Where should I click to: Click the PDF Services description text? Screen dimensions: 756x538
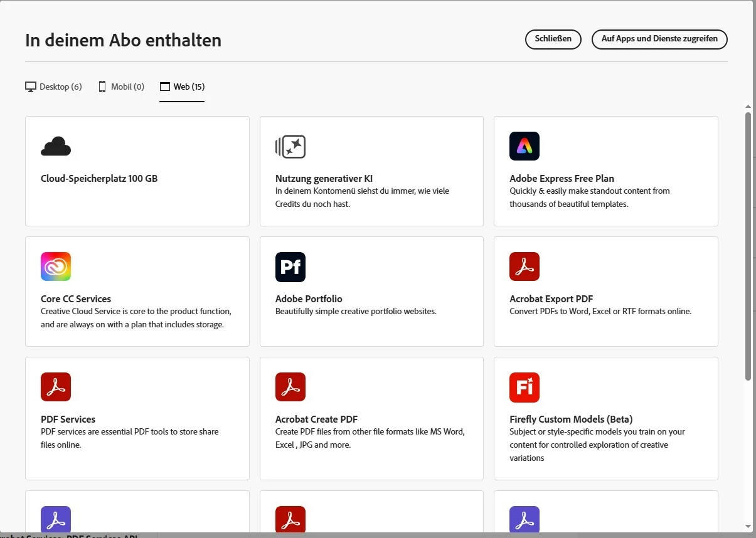point(130,438)
